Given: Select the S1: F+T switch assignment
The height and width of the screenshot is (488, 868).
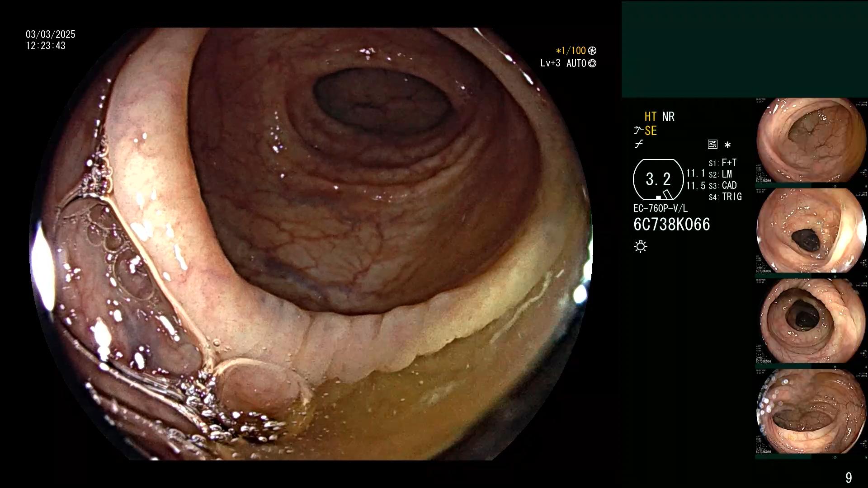Looking at the screenshot, I should (x=723, y=163).
